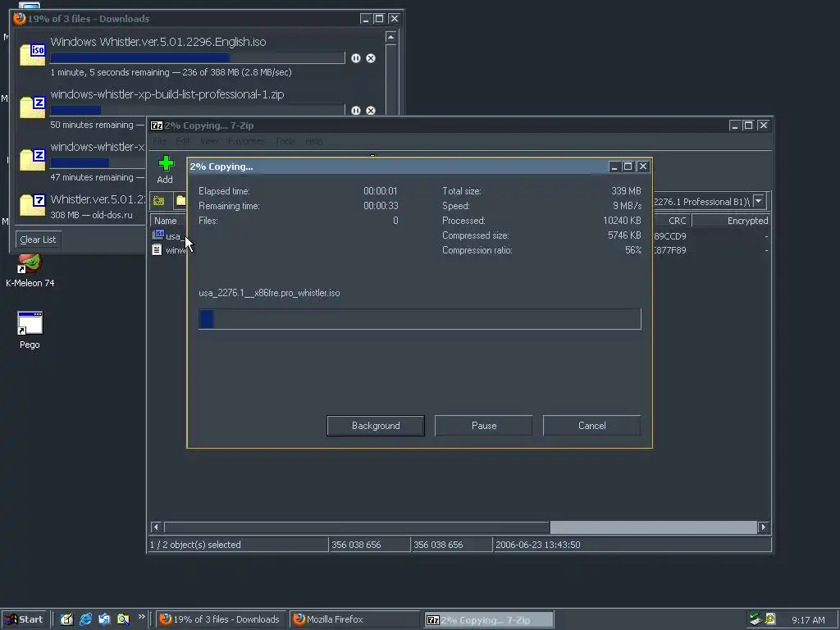Select the winw text file icon in 7-Zip list
Viewport: 840px width, 630px height.
pos(157,249)
